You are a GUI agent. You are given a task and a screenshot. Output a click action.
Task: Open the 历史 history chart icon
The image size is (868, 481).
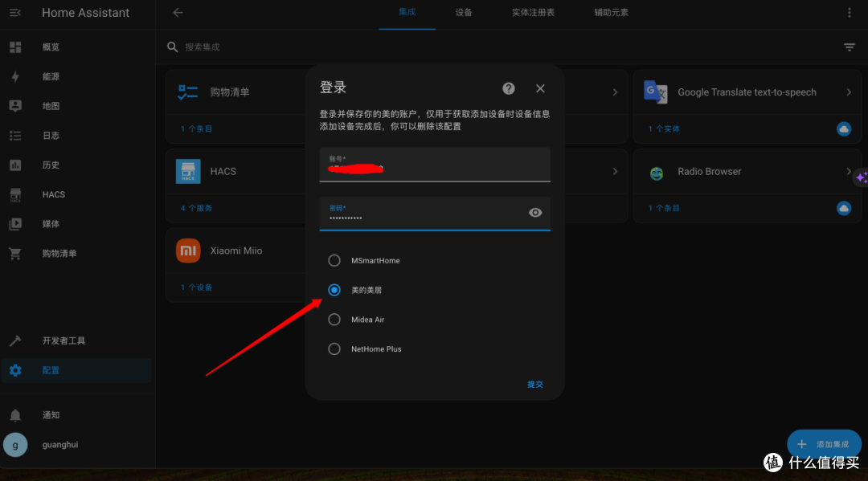pos(15,165)
